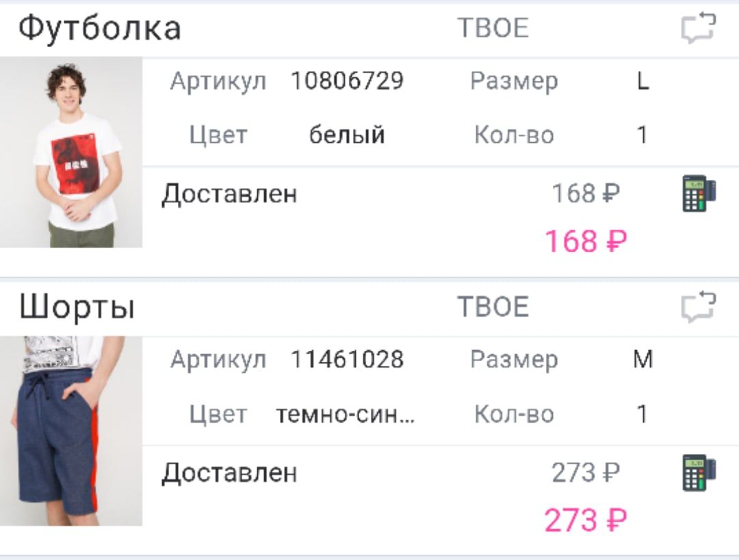Viewport: 739px width, 560px height.
Task: Select the ТВОЕ brand label on the Футболка row
Action: (x=494, y=28)
